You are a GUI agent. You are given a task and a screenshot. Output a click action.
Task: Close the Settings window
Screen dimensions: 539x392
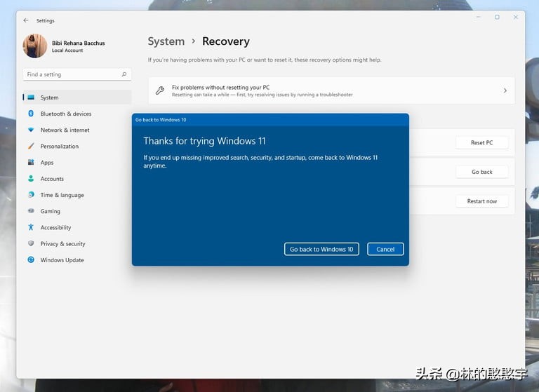(516, 17)
